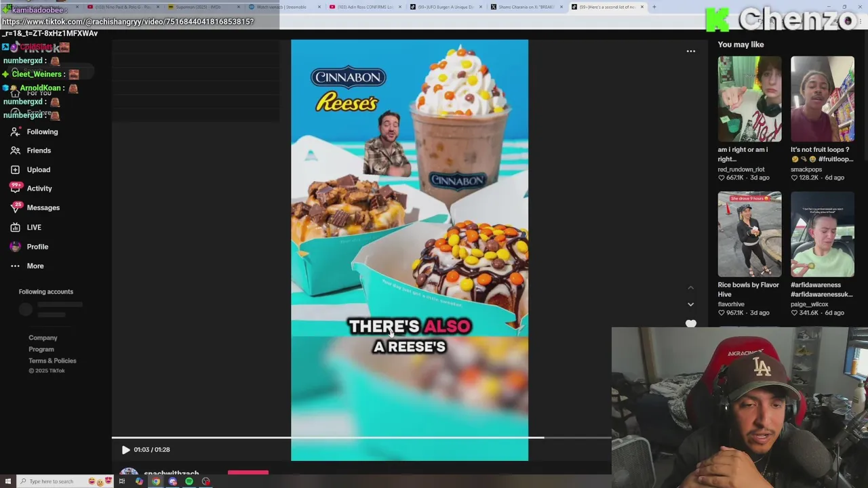The image size is (868, 488).
Task: Open Spotify from the taskbar
Action: click(x=189, y=481)
